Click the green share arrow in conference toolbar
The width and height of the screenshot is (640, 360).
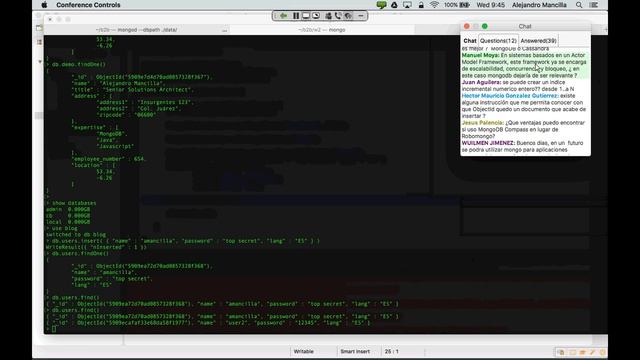pos(283,16)
